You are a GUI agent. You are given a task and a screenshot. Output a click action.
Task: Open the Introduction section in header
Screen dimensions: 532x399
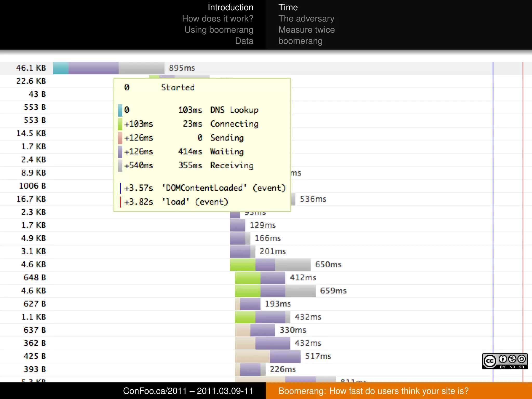coord(230,7)
